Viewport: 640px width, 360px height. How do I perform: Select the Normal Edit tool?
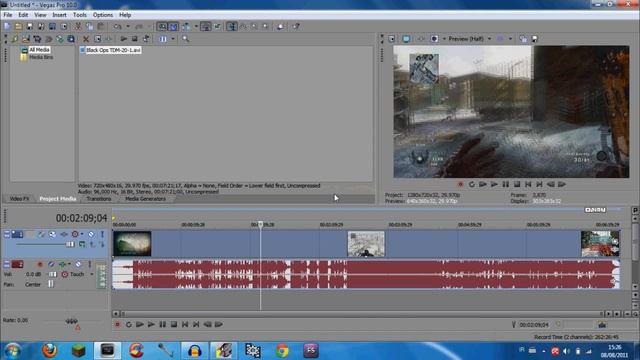(232, 27)
